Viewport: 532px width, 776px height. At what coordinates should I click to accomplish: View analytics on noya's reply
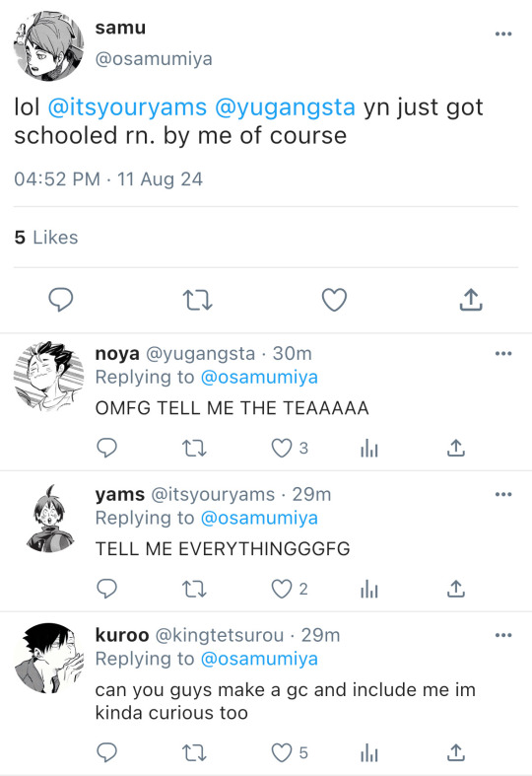(369, 449)
